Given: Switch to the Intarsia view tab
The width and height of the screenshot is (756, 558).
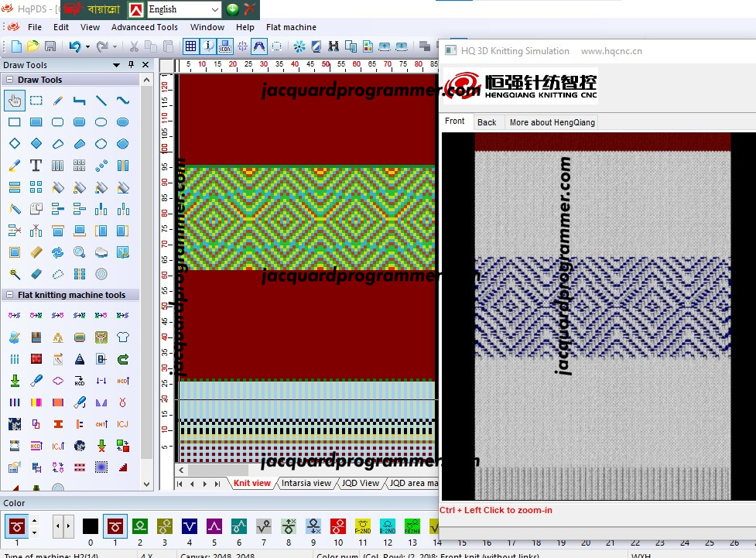Looking at the screenshot, I should point(306,483).
